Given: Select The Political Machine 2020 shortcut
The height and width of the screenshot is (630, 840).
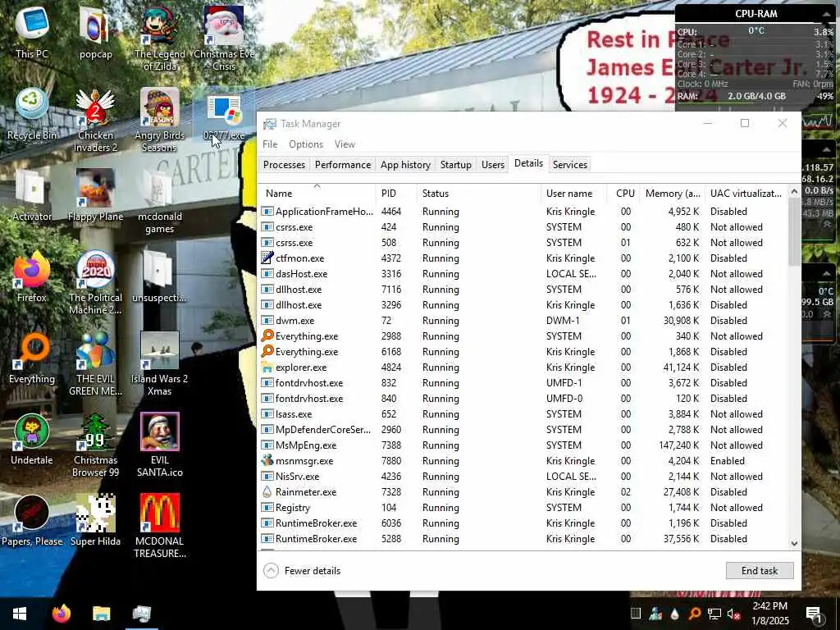Looking at the screenshot, I should [x=95, y=283].
